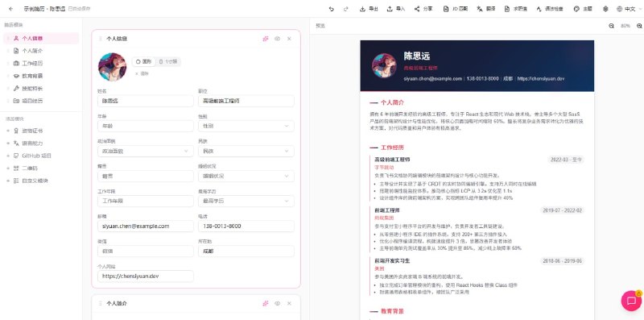644x320 pixels.
Task: Open the 婚姻状况 marital status dropdown
Action: point(246,176)
